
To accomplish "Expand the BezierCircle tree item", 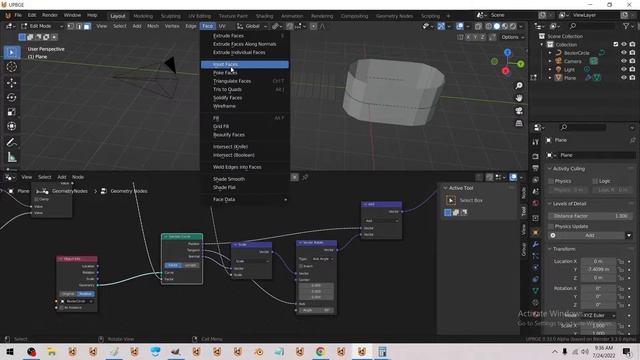I will [x=549, y=53].
